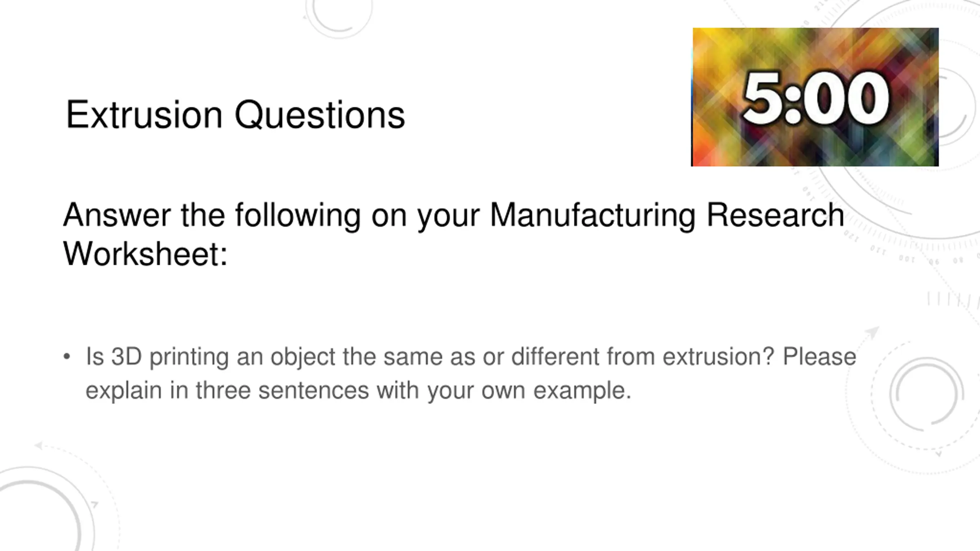Click the word 'Worksheet:' in the subtitle

(145, 254)
